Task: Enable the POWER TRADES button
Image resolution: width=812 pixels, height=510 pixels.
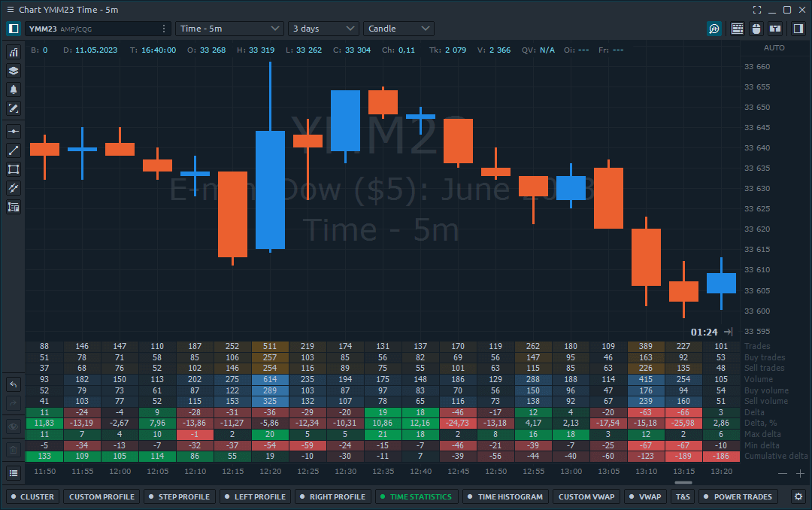Action: pyautogui.click(x=738, y=496)
